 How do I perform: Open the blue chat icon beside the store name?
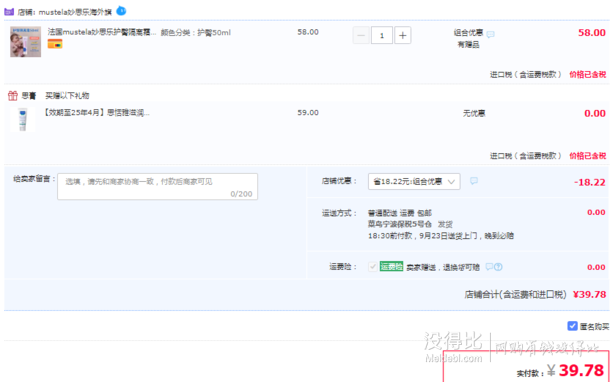coord(121,11)
